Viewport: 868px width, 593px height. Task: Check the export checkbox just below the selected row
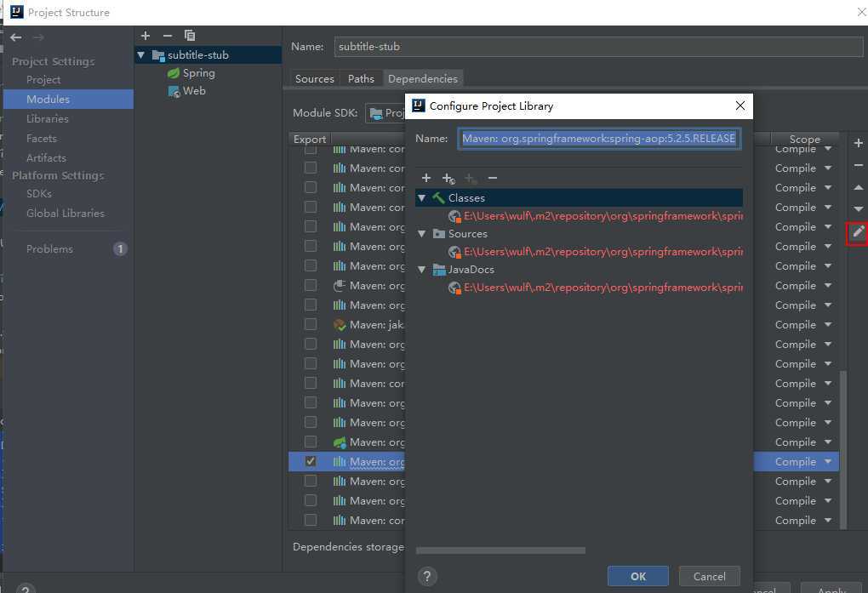coord(311,482)
